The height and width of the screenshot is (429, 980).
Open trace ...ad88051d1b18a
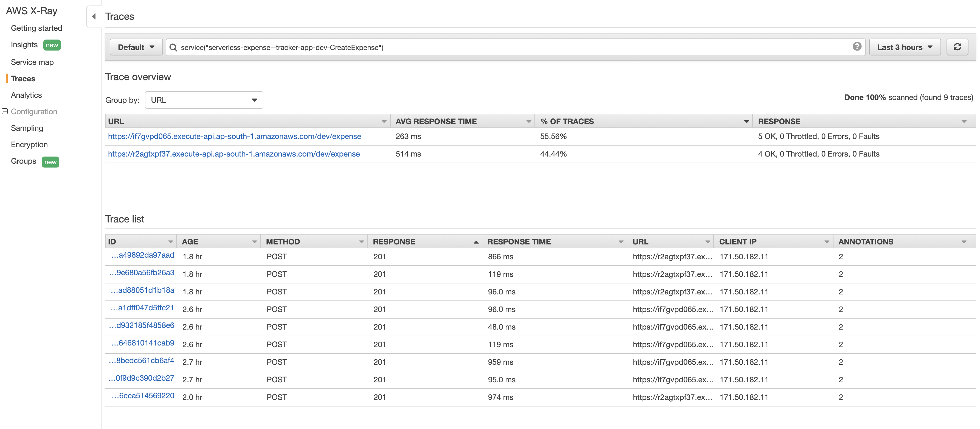click(x=142, y=290)
